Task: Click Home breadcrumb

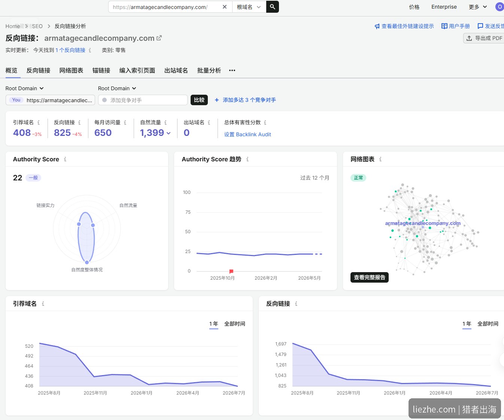Action: point(13,26)
